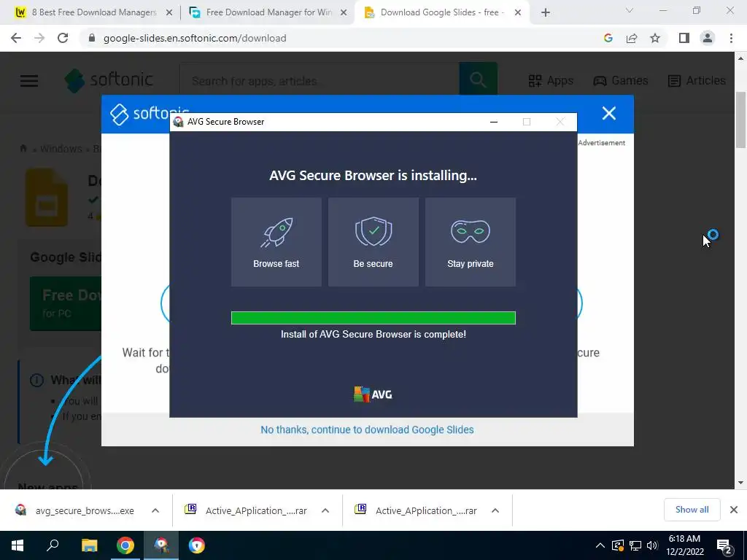747x560 pixels.
Task: Click the Google icon in address bar
Action: click(608, 38)
